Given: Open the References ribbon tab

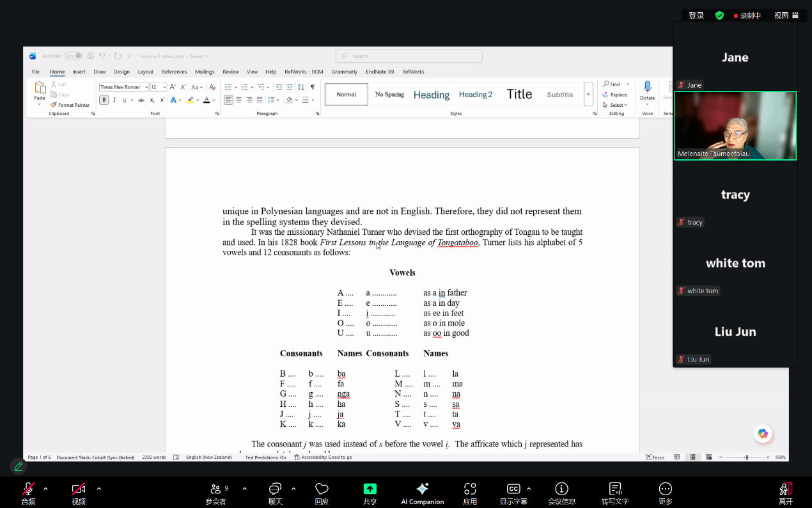Looking at the screenshot, I should pos(174,72).
